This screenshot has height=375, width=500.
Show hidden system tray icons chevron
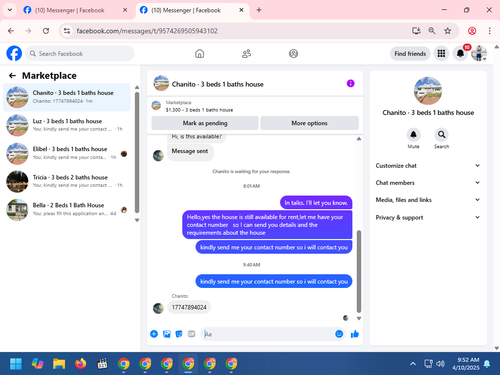[x=413, y=363]
